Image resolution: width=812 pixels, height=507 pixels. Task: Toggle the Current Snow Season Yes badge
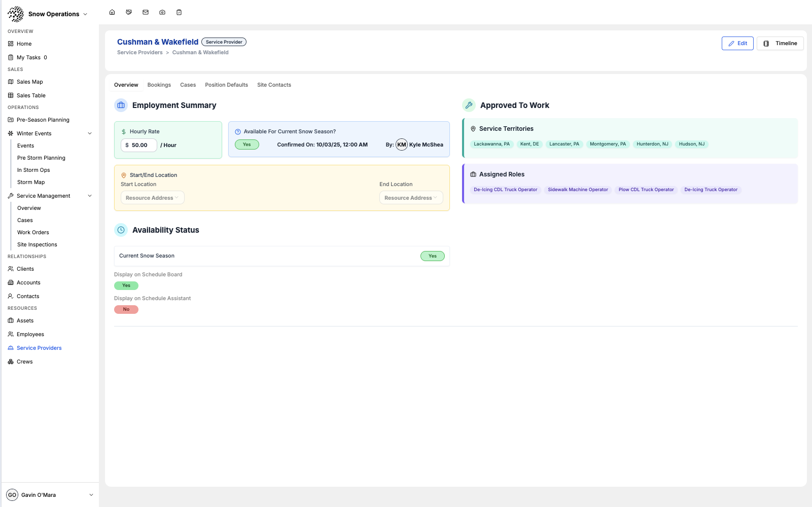(432, 256)
